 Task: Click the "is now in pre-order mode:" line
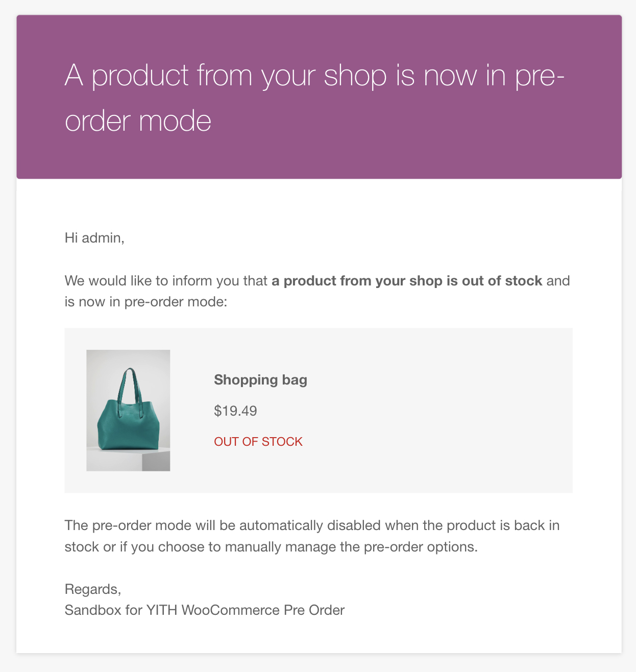[x=145, y=302]
